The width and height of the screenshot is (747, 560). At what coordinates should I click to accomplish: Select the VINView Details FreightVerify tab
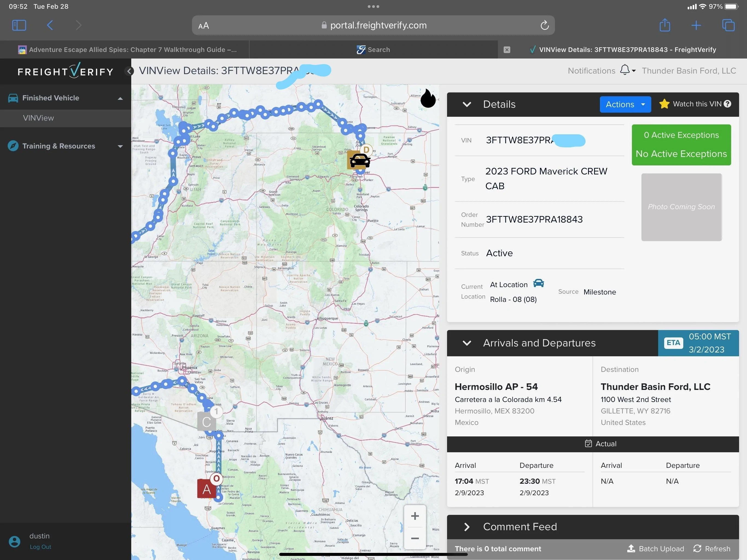[x=622, y=50]
